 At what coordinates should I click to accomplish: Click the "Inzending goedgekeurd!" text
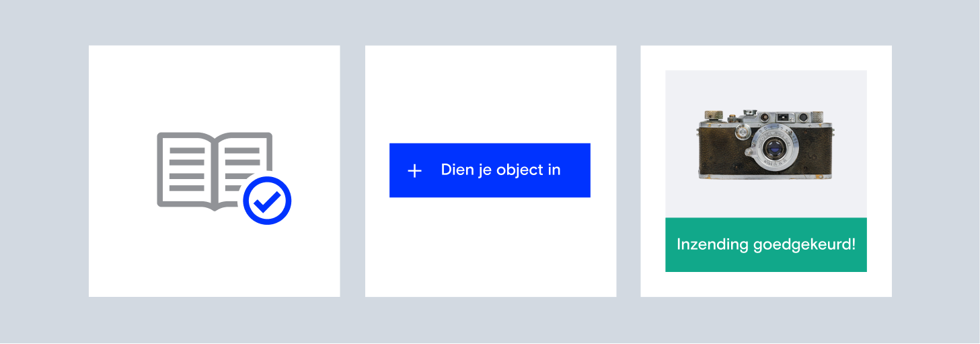(765, 244)
